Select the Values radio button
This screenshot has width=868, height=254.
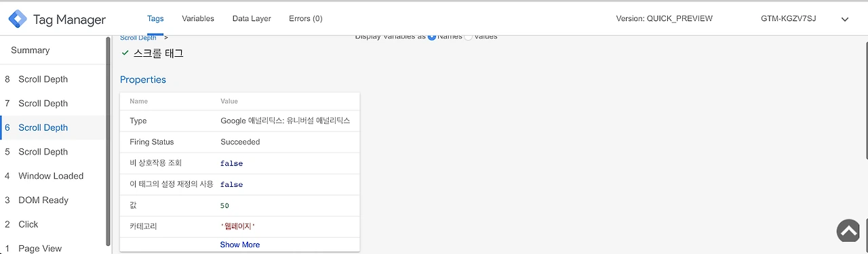(468, 37)
